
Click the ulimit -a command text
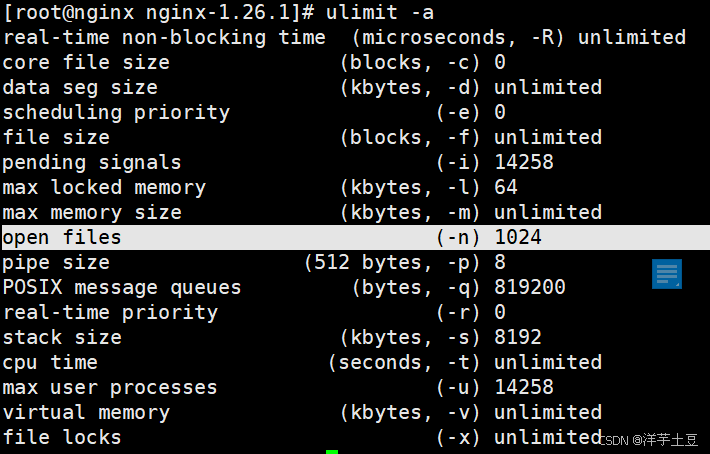[379, 12]
